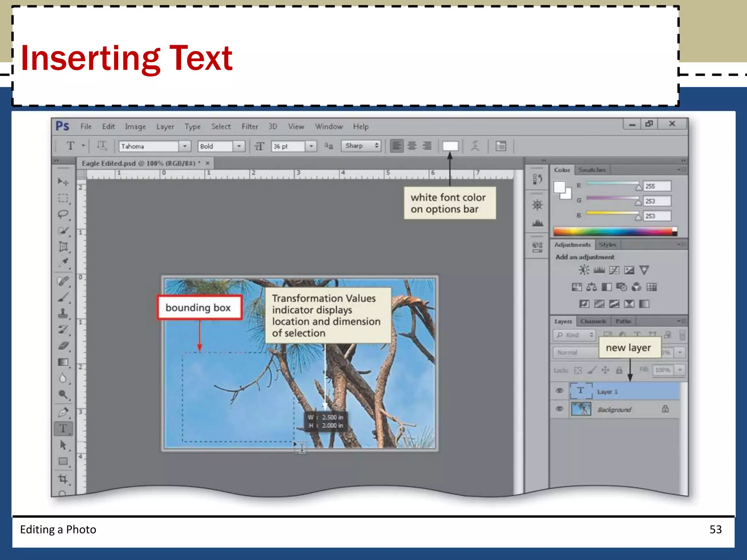Select the Quick Selection tool

coord(63,231)
